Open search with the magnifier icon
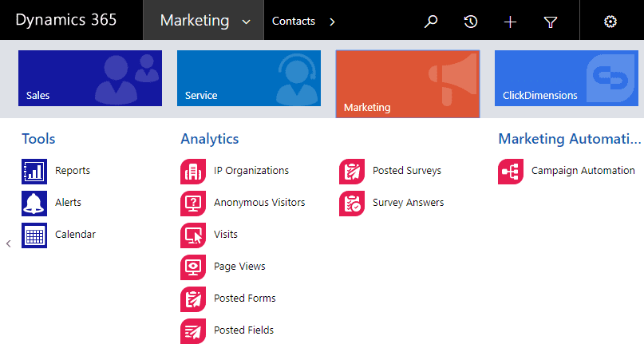644x352 pixels. click(431, 22)
